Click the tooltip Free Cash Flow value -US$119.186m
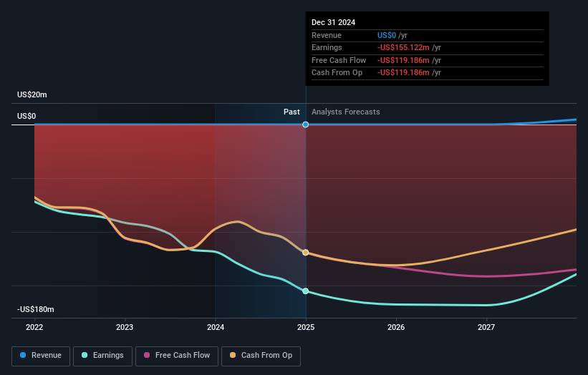This screenshot has width=588, height=375. (403, 60)
